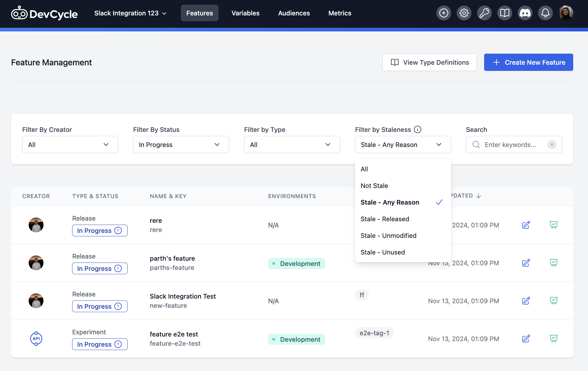The image size is (588, 371).
Task: Open the Audiences tab
Action: (294, 13)
